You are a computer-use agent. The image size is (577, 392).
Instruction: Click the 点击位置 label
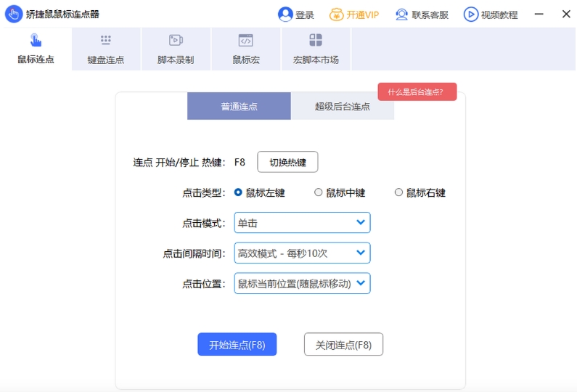pyautogui.click(x=204, y=284)
